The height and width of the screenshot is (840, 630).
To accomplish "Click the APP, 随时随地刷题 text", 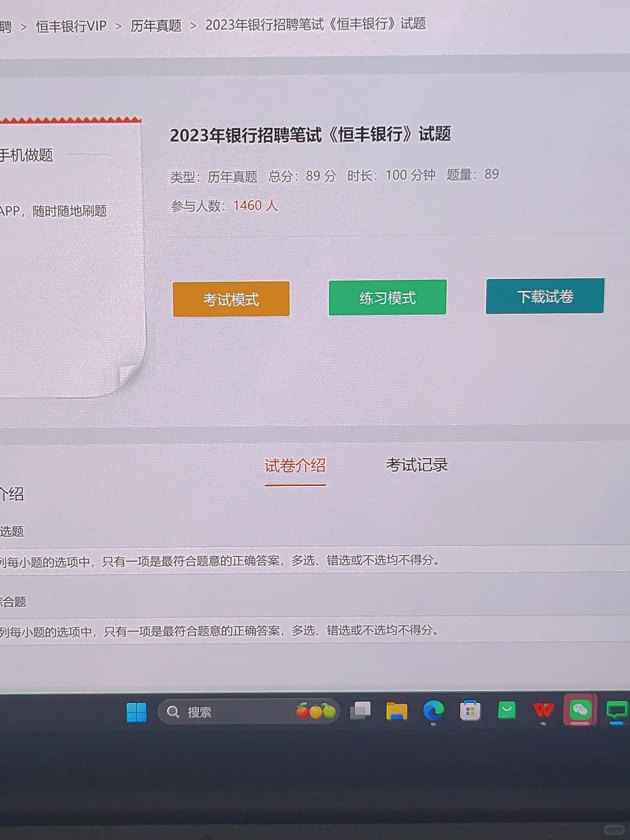I will 53,211.
